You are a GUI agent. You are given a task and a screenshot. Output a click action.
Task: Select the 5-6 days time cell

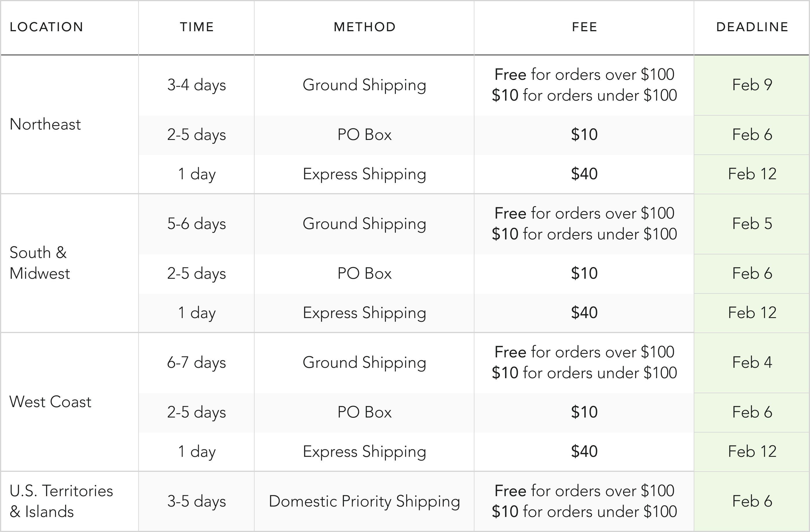coord(196,224)
